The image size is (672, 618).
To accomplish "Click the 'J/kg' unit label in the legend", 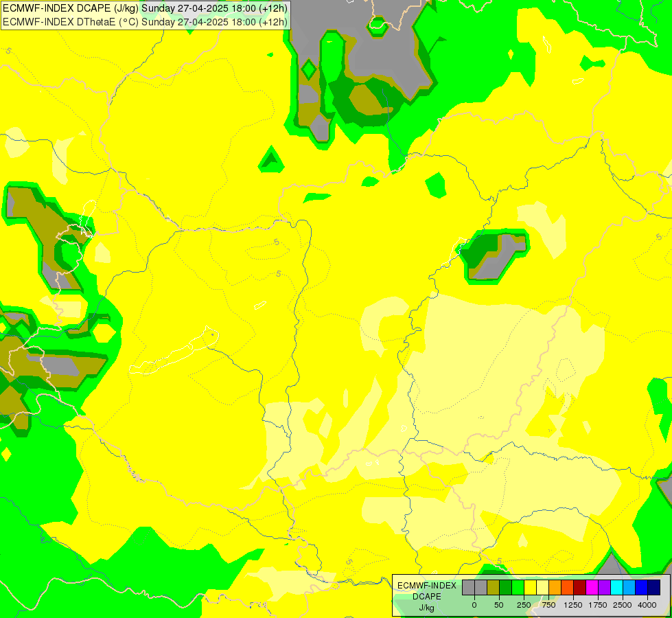I will coord(427,608).
